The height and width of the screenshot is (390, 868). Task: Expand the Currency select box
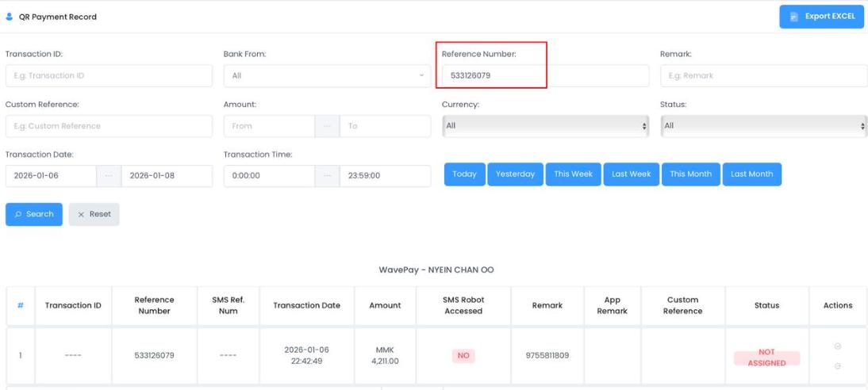click(x=545, y=126)
